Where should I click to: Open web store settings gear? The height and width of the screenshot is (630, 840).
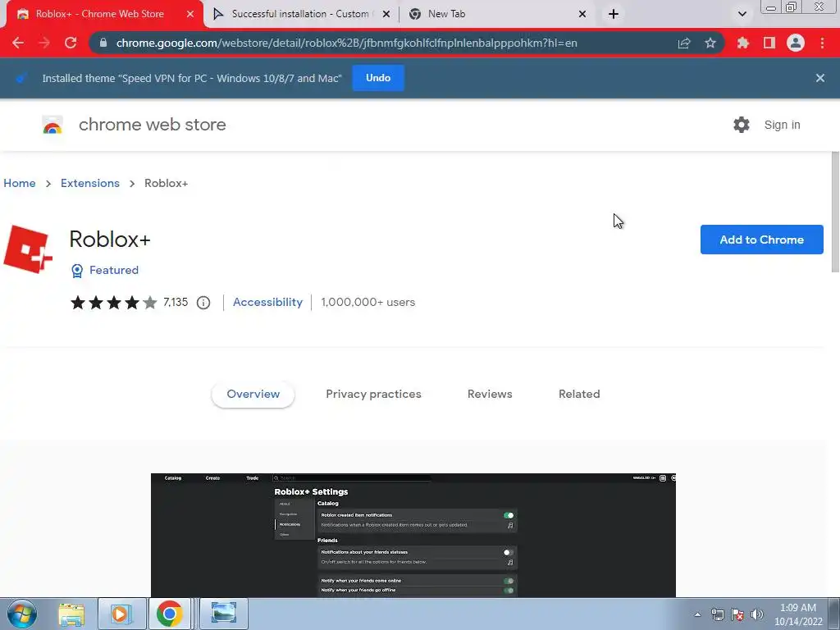(742, 125)
